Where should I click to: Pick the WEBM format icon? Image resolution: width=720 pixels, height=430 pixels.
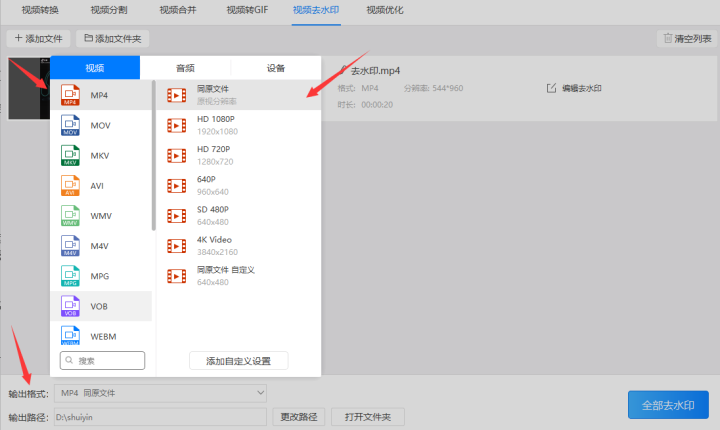(x=70, y=335)
